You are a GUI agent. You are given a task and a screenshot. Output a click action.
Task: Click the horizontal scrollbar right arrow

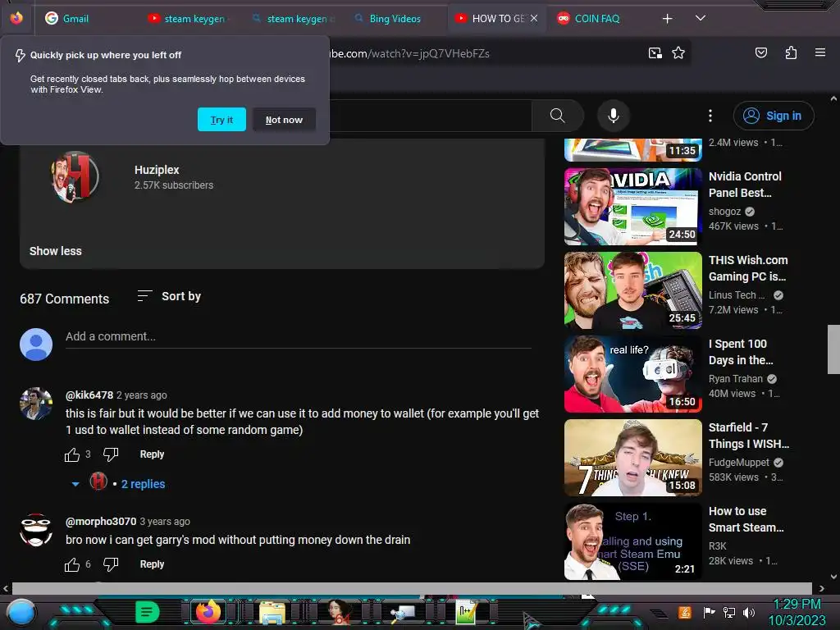point(822,588)
